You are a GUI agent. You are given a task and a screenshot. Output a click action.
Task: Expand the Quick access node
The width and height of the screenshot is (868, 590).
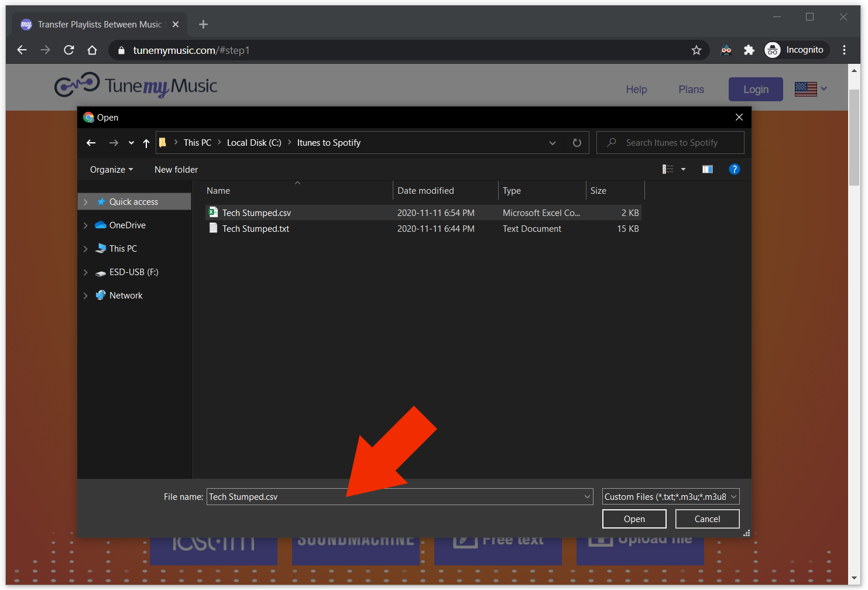click(x=85, y=202)
